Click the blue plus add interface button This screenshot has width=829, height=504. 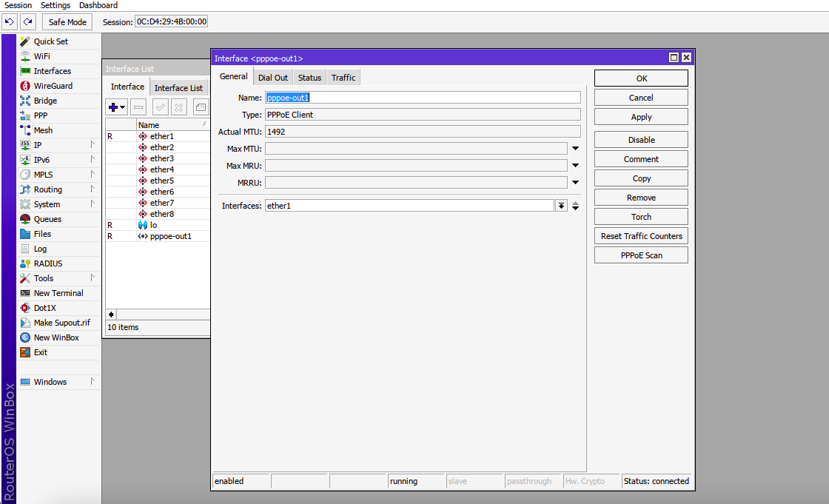pos(116,107)
